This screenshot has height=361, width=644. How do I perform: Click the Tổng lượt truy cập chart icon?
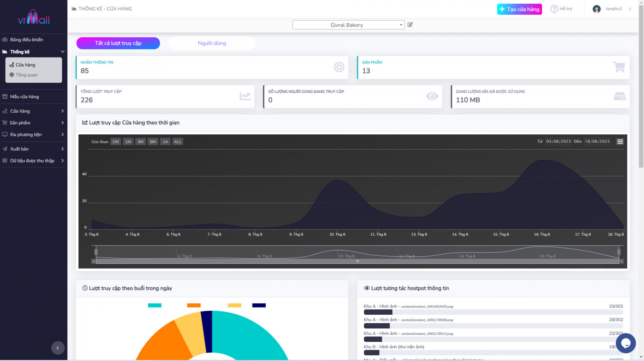[x=245, y=96]
